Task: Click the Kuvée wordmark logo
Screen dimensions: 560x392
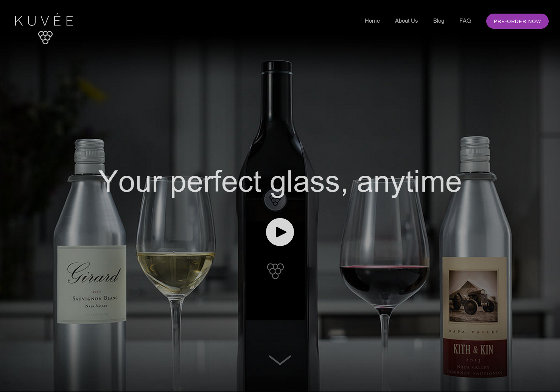Action: pyautogui.click(x=44, y=20)
